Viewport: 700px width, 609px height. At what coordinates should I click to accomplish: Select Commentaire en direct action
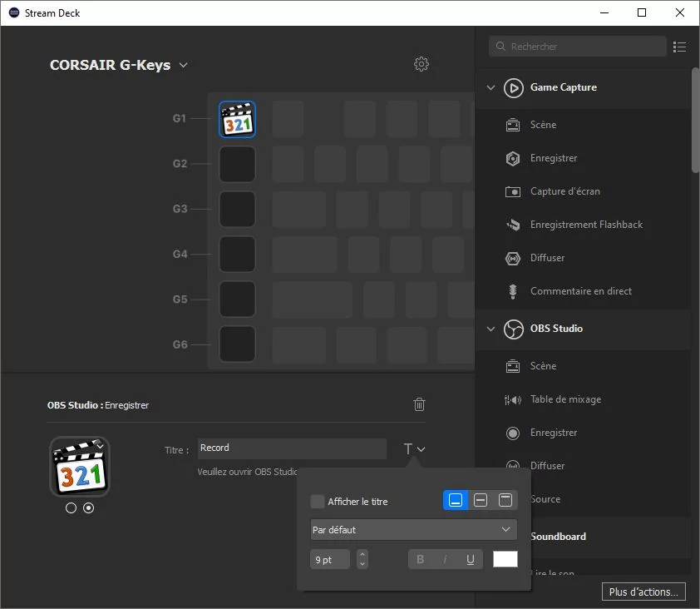(583, 291)
